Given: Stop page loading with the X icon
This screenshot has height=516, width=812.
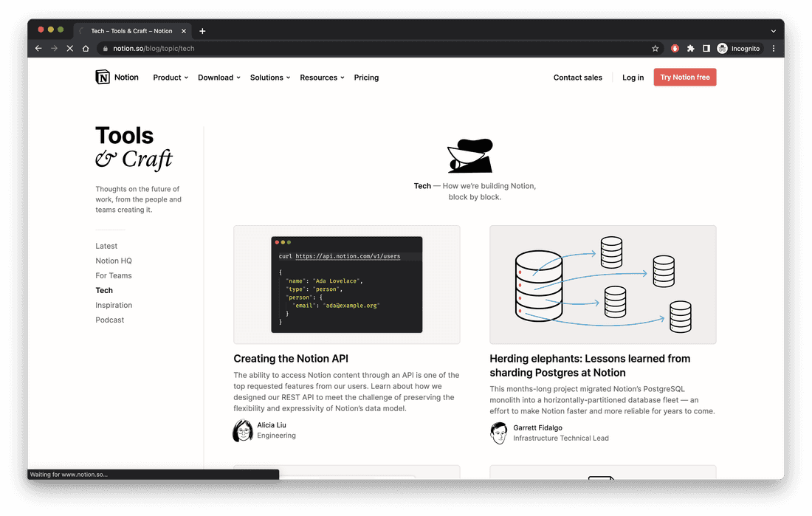Looking at the screenshot, I should (x=70, y=48).
